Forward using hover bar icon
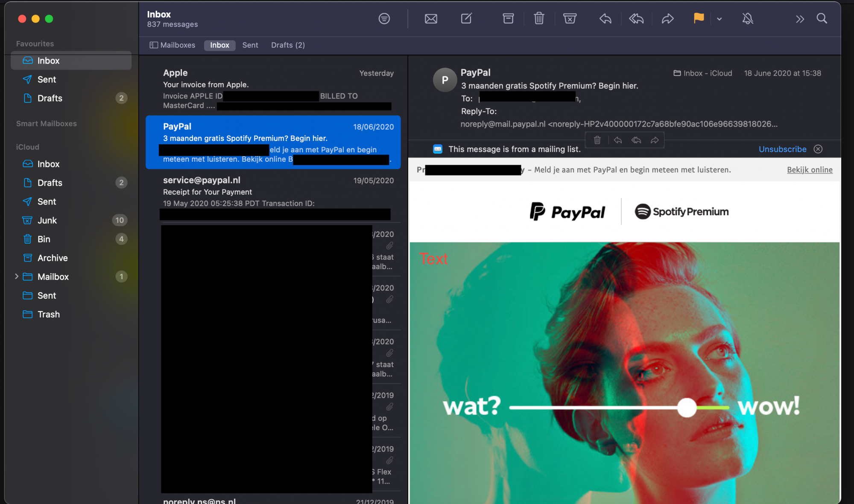 [655, 140]
